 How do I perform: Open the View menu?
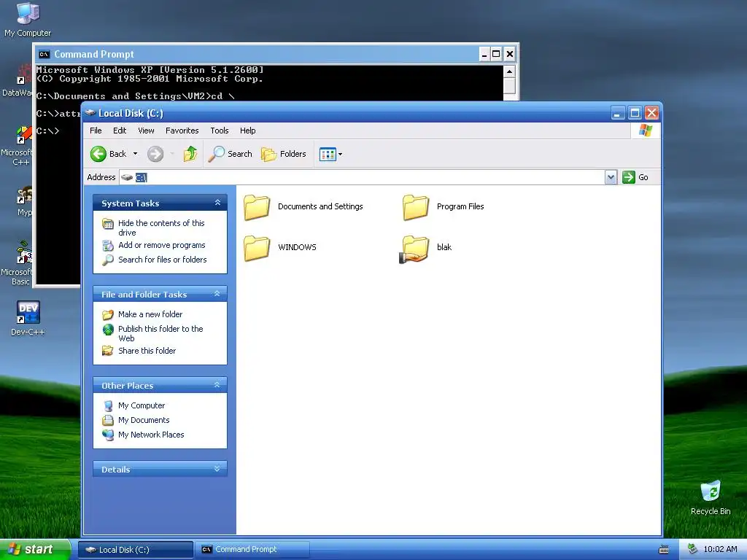pyautogui.click(x=146, y=131)
